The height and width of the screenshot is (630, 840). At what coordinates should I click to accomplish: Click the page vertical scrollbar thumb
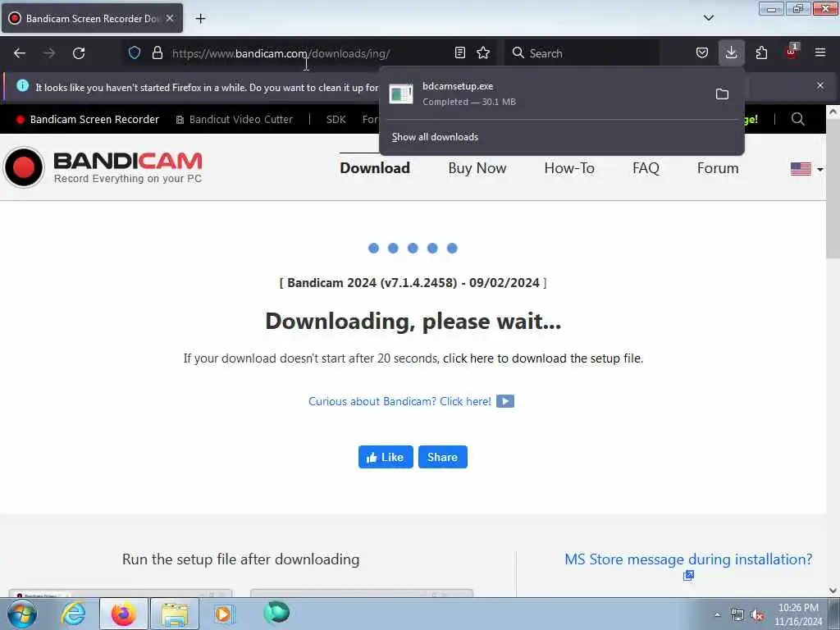tap(833, 189)
